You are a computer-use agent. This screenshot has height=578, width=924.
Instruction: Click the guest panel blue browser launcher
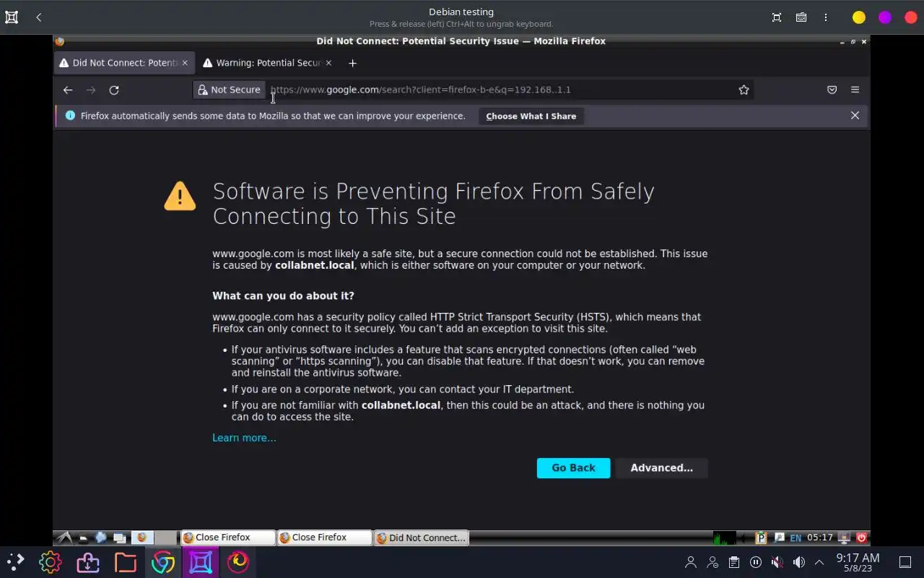pos(100,538)
